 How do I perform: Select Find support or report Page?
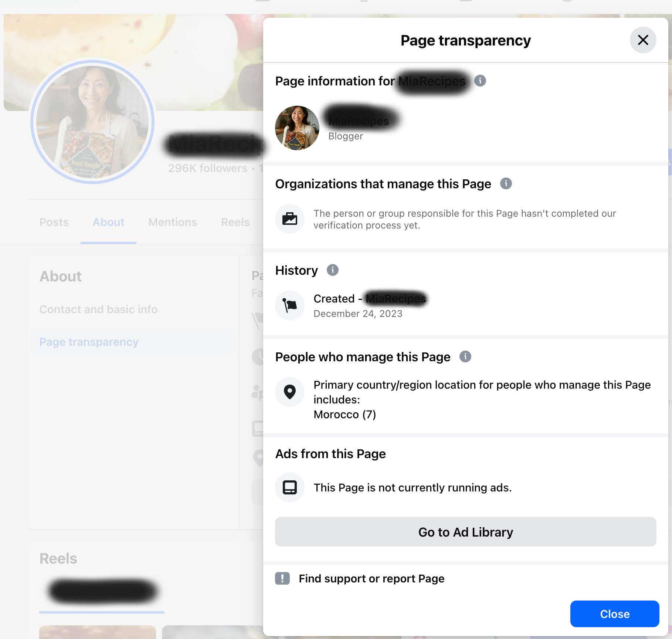[371, 578]
